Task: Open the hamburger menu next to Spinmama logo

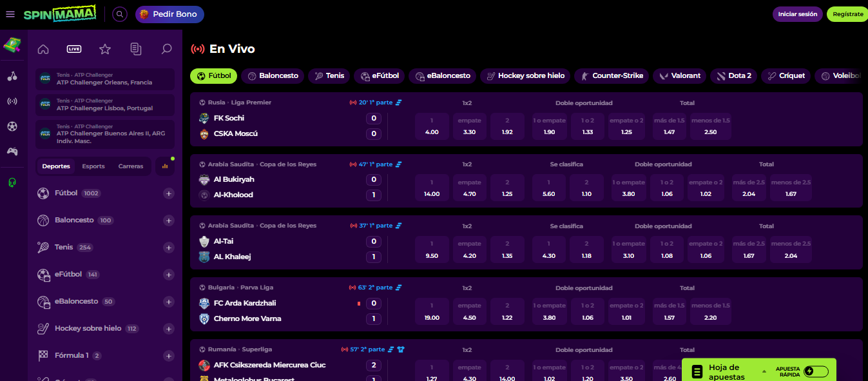Action: point(10,14)
